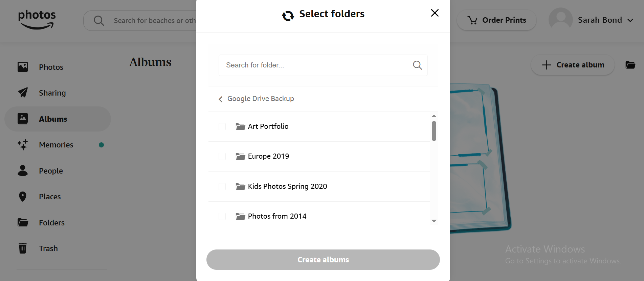Image resolution: width=644 pixels, height=281 pixels.
Task: Tick the Europe 2019 checkbox
Action: [222, 156]
